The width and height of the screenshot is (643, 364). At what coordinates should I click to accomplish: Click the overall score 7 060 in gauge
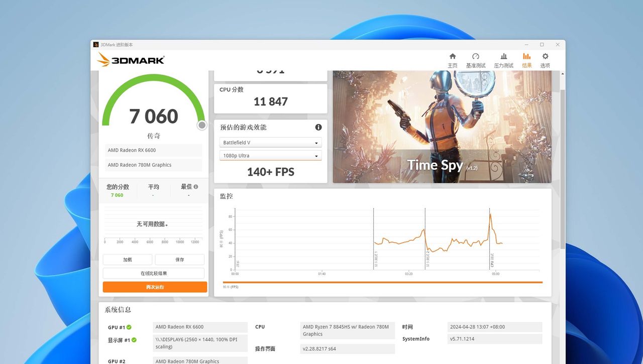pyautogui.click(x=154, y=116)
